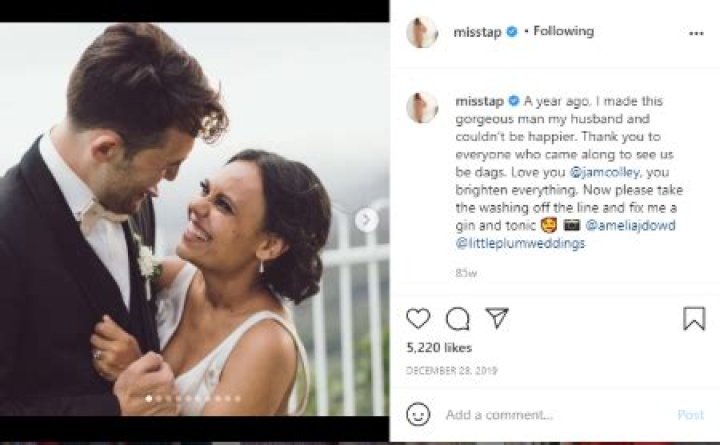
Task: Open misstap profile picture in header
Action: (x=422, y=32)
